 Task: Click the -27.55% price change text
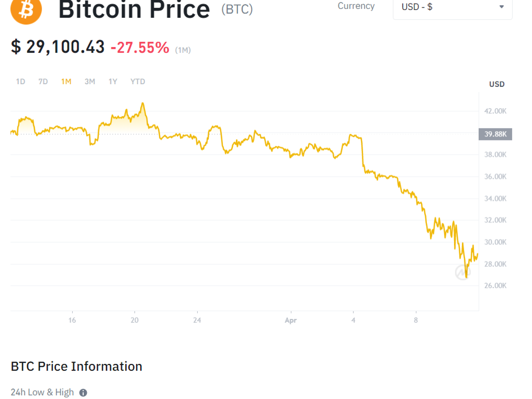140,47
